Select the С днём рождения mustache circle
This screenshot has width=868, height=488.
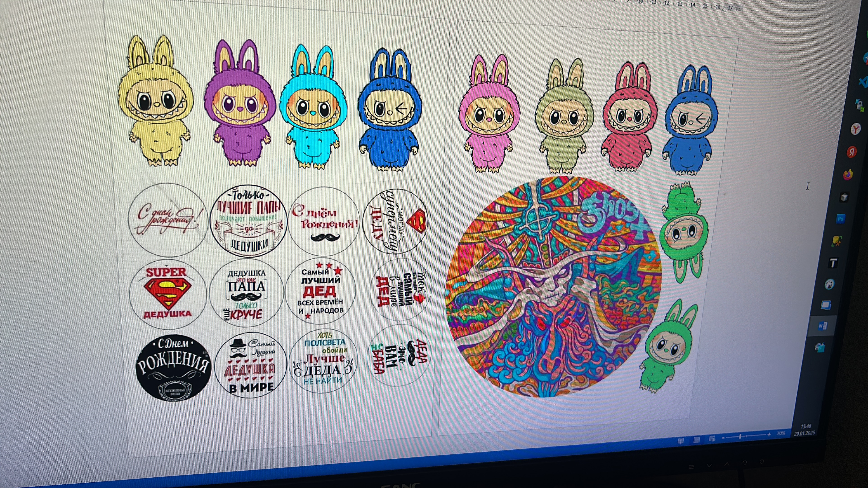tap(325, 221)
